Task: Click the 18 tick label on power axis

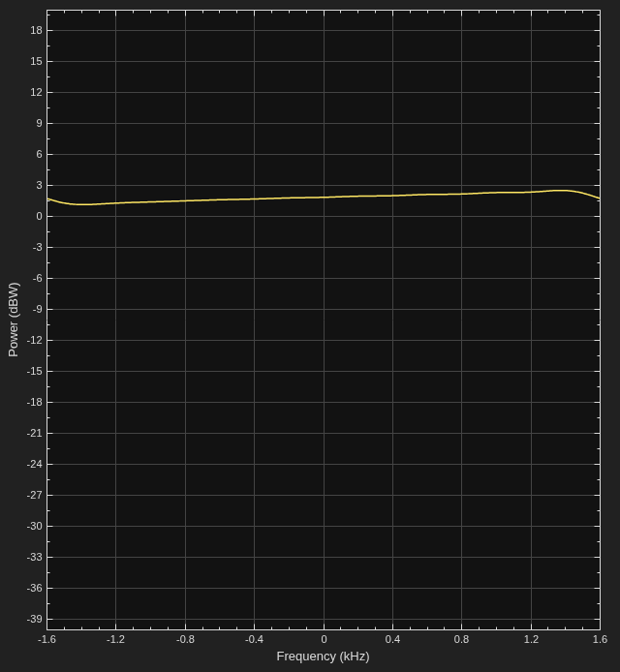Action: click(37, 30)
